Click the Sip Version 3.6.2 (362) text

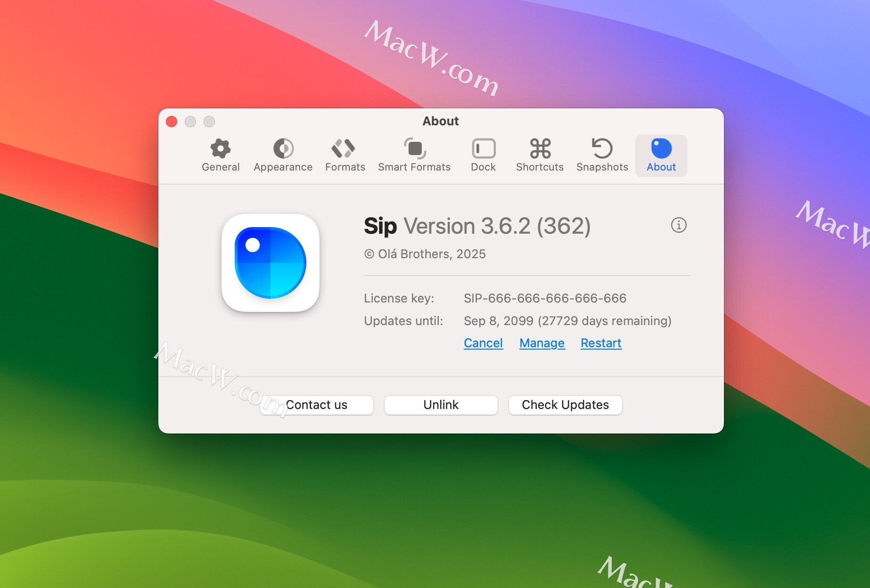(477, 226)
